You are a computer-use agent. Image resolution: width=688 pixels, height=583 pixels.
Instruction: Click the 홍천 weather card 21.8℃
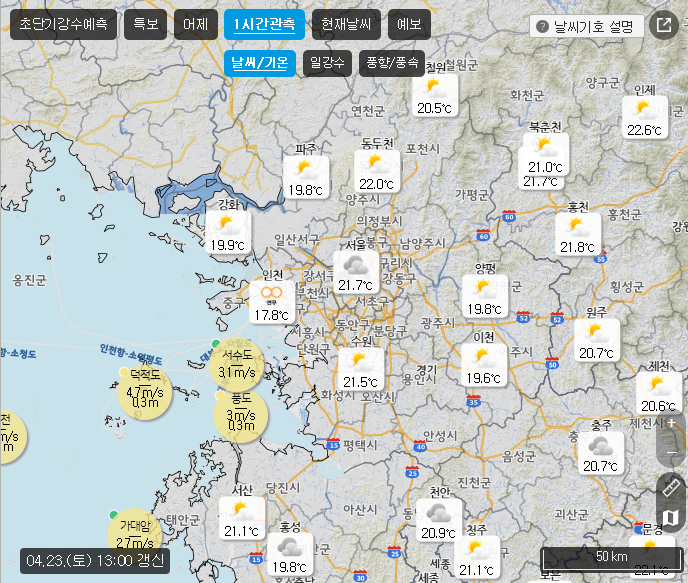pos(578,235)
